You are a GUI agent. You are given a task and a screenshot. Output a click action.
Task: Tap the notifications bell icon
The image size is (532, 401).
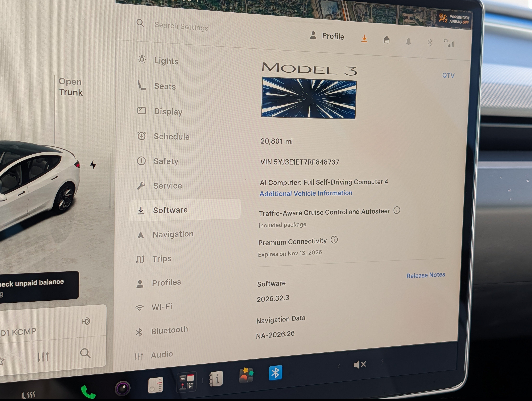tap(408, 41)
